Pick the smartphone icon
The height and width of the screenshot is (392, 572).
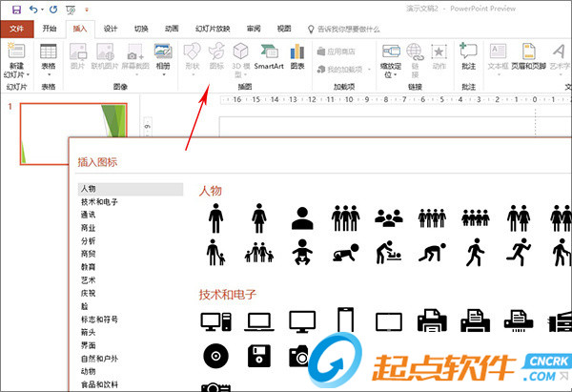(x=345, y=320)
